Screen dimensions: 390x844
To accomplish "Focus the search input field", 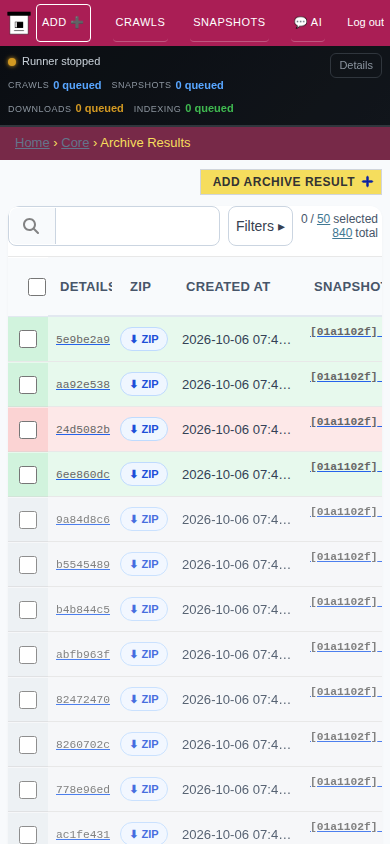I will click(137, 226).
